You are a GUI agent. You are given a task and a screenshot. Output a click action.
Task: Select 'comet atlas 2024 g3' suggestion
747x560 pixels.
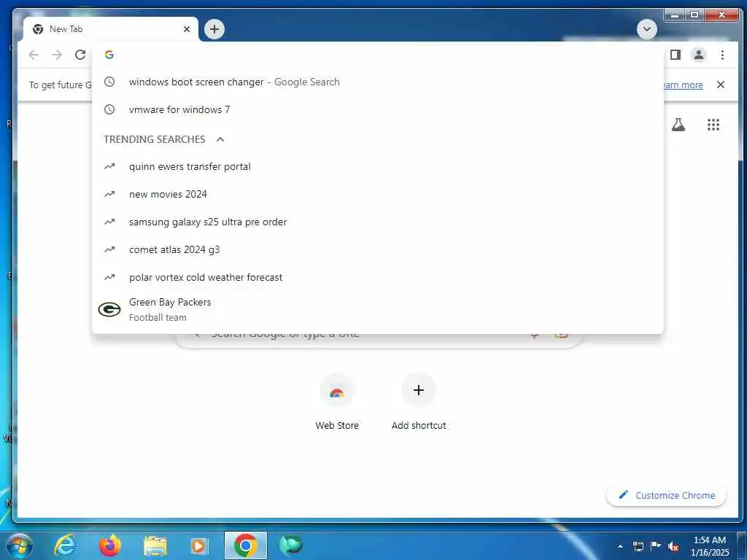tap(377, 249)
